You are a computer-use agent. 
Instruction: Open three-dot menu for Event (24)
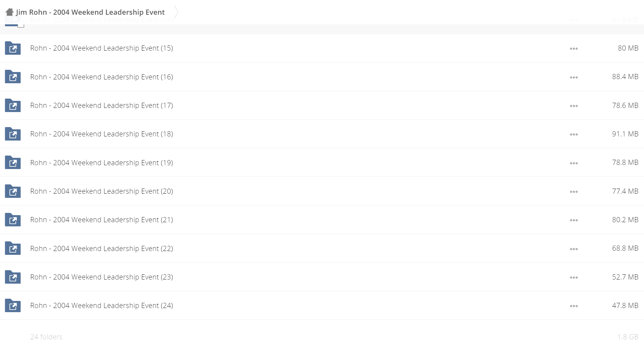pos(574,306)
